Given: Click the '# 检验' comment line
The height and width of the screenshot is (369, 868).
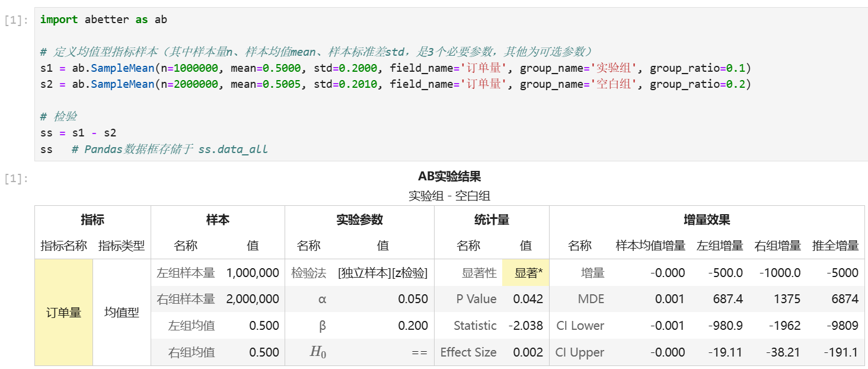Looking at the screenshot, I should (x=59, y=116).
